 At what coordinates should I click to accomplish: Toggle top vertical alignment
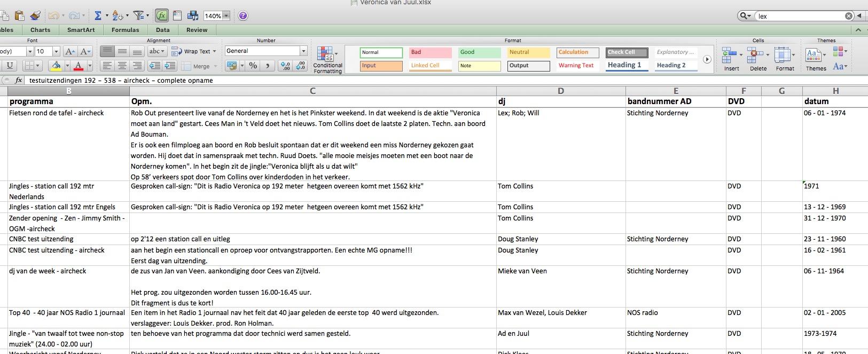[x=107, y=52]
